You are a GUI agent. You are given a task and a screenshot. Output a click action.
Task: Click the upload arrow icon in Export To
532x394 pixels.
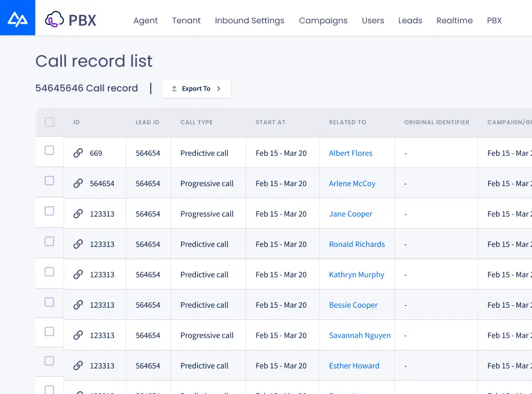click(x=174, y=89)
